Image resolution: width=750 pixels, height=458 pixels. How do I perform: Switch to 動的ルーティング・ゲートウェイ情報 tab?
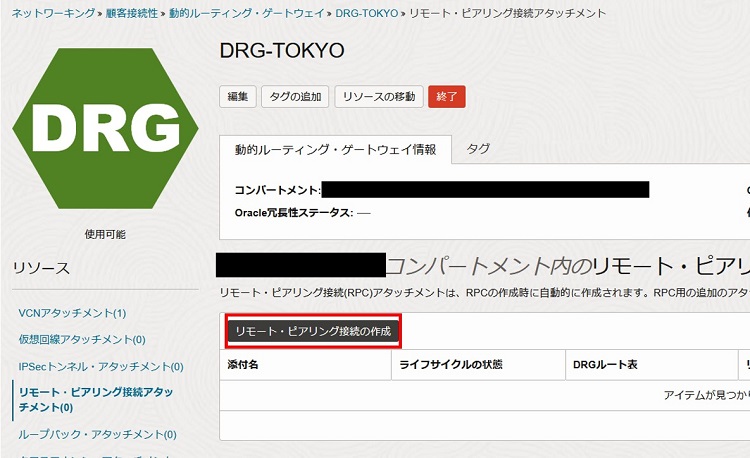coord(335,150)
